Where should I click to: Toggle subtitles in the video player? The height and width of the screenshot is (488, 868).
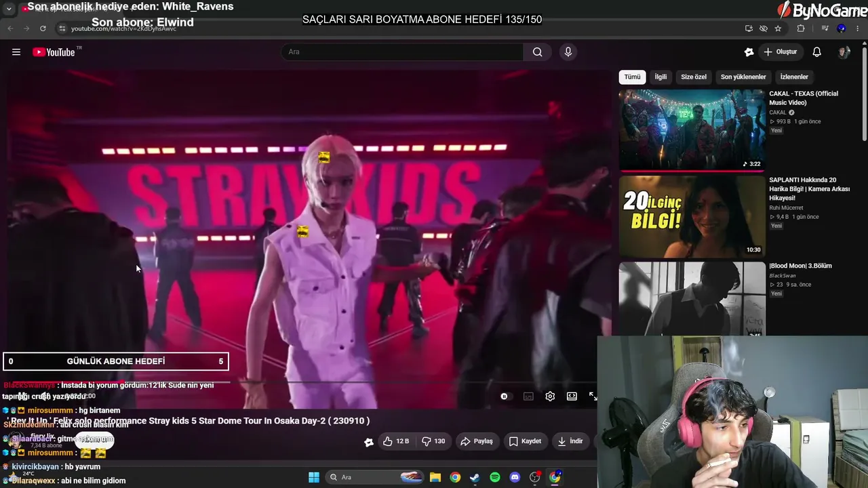click(528, 396)
